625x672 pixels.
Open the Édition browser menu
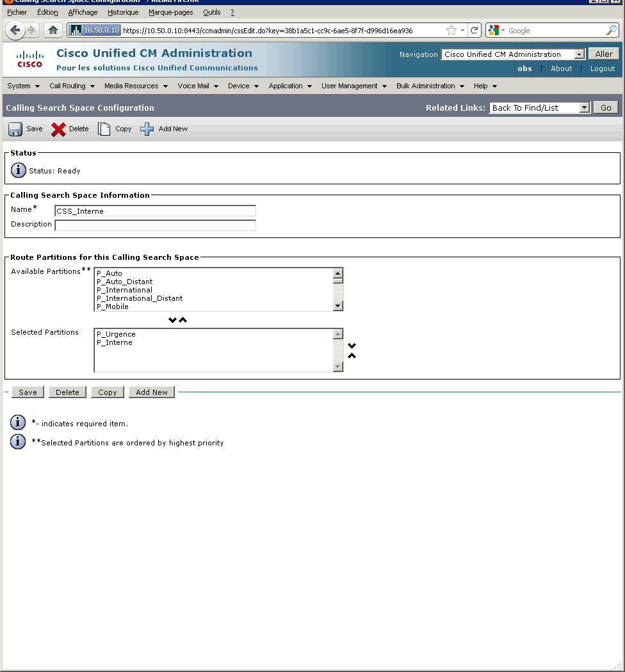point(47,12)
